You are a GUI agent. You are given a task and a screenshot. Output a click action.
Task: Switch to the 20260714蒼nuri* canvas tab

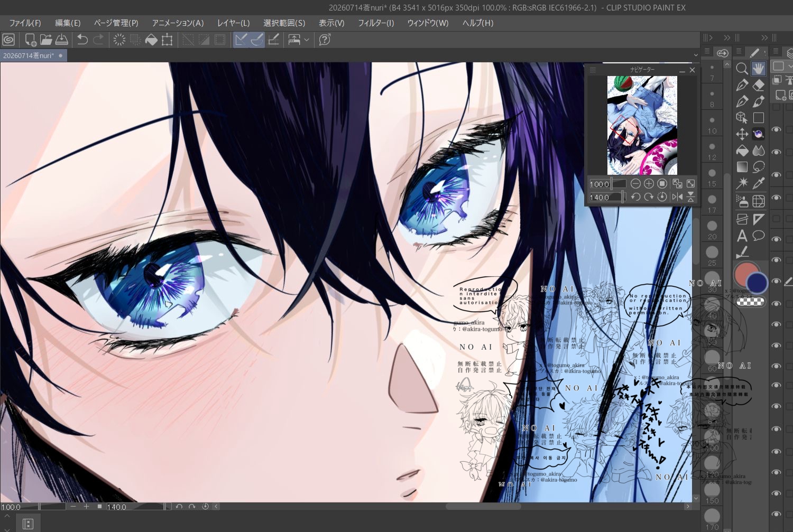[x=33, y=55]
